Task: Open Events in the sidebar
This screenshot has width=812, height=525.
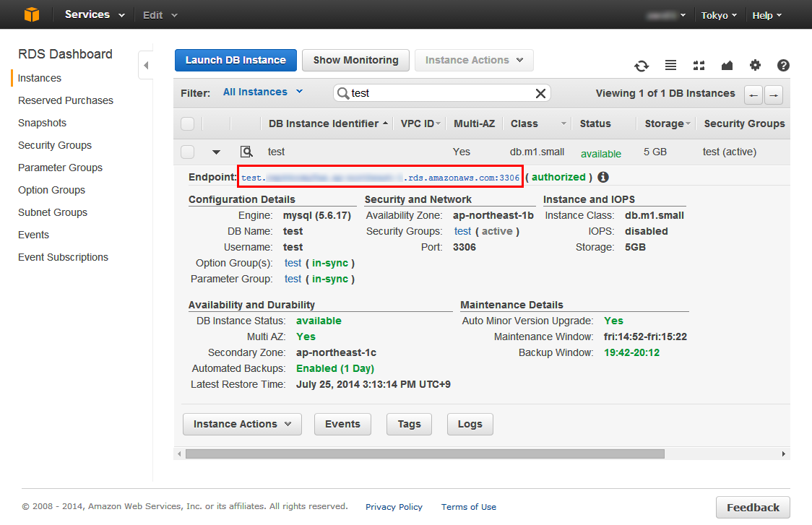Action: 34,235
